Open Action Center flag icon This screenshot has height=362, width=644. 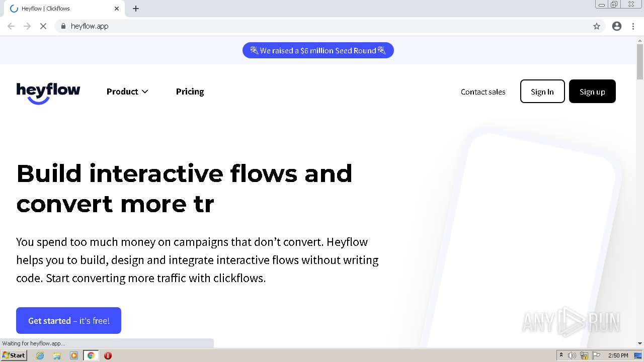[x=596, y=355]
